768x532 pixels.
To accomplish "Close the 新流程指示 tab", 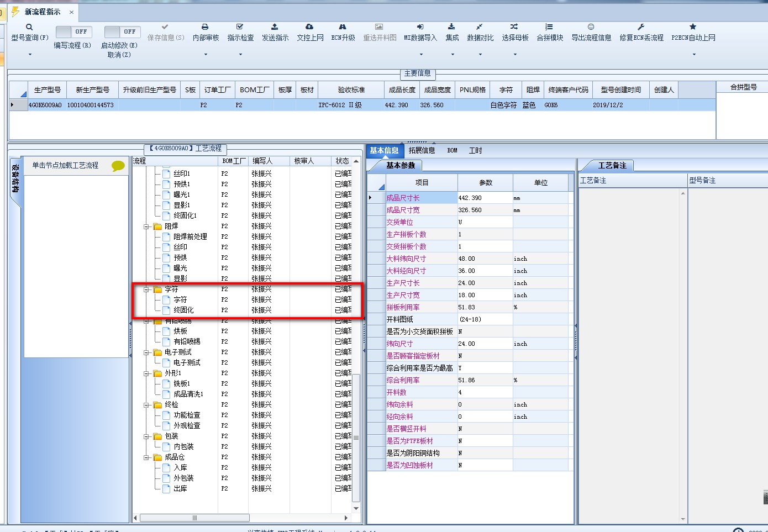I will [x=71, y=12].
